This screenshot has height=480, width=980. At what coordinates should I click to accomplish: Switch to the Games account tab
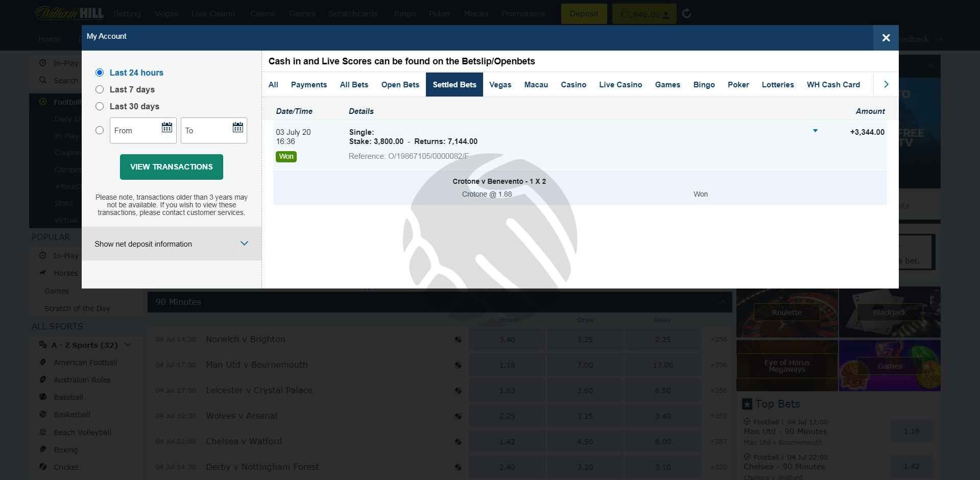(x=667, y=85)
